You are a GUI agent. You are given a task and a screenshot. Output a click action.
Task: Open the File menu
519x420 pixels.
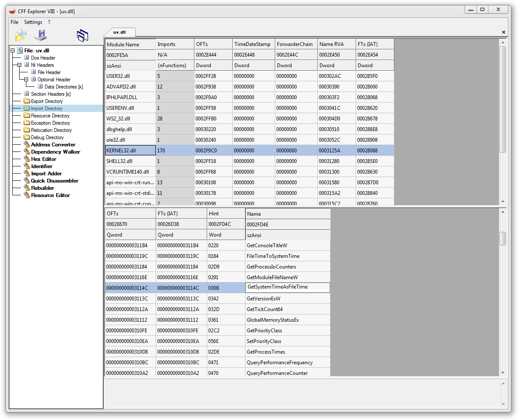click(x=14, y=22)
